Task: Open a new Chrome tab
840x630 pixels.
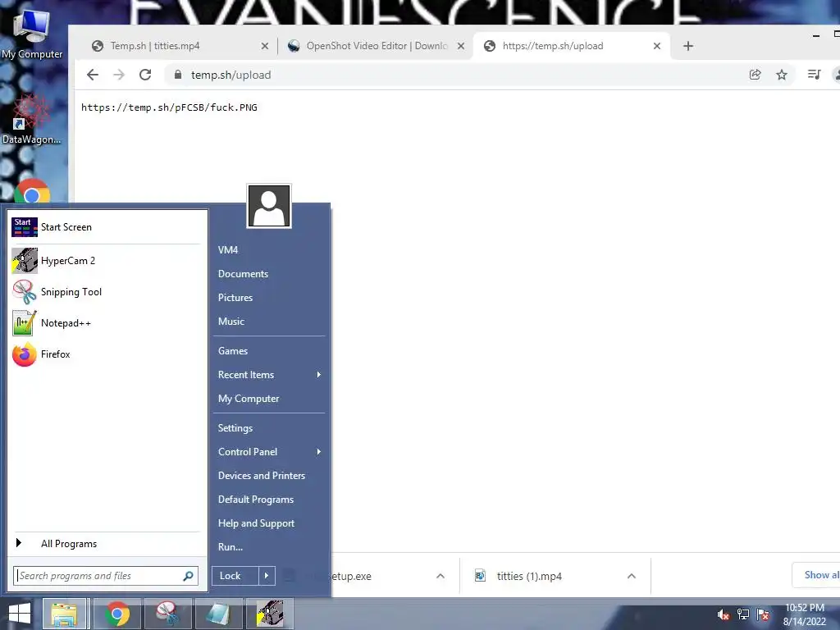Action: pos(688,46)
